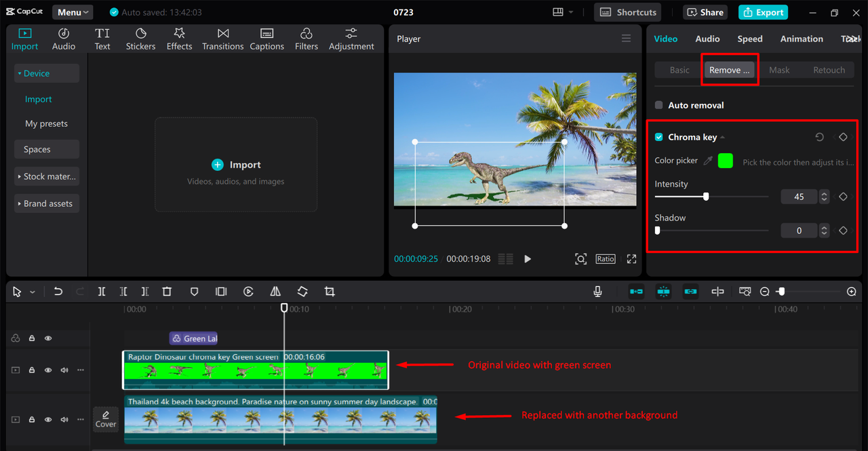The image size is (868, 451).
Task: Delete the selected clip with trash icon
Action: [x=167, y=292]
